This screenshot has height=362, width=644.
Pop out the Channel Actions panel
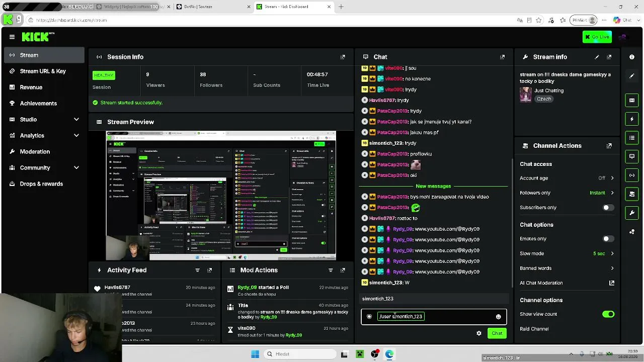(609, 146)
